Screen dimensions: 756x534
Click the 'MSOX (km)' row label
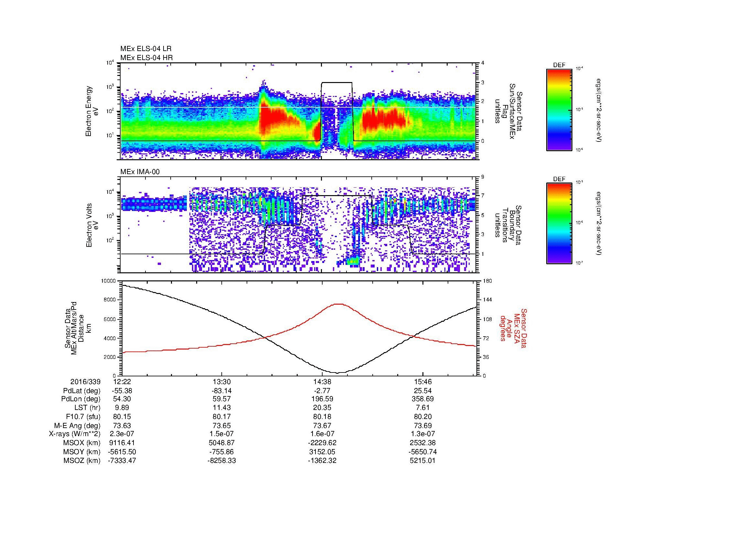[82, 443]
